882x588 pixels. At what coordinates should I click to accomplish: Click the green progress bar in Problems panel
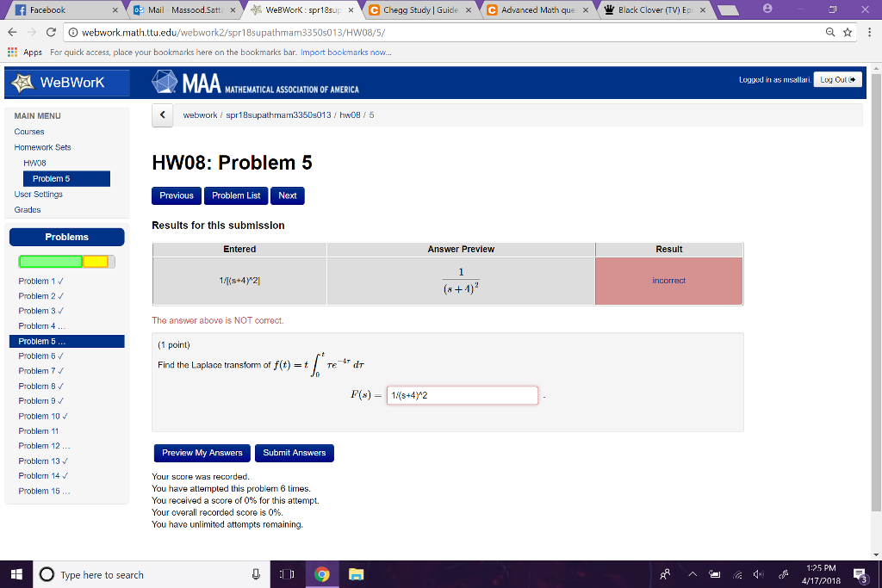[x=51, y=260]
